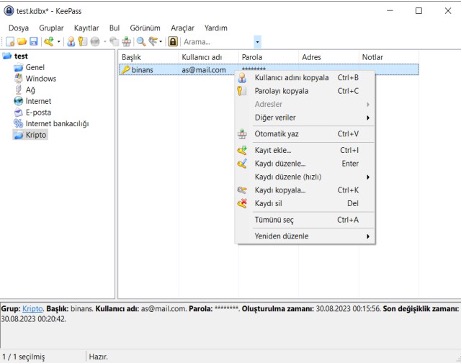This screenshot has width=462, height=364.
Task: Click the greyed Open URL globe icon
Action: point(95,42)
